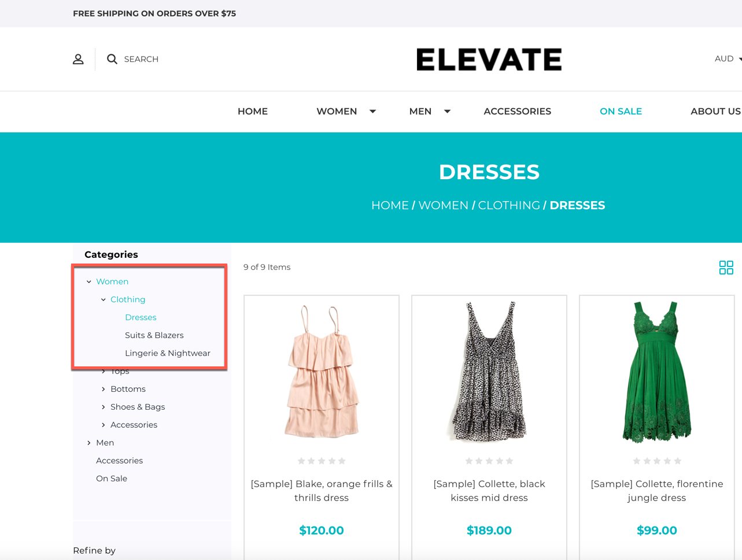This screenshot has width=742, height=560.
Task: Select Women in Categories sidebar
Action: click(x=112, y=281)
